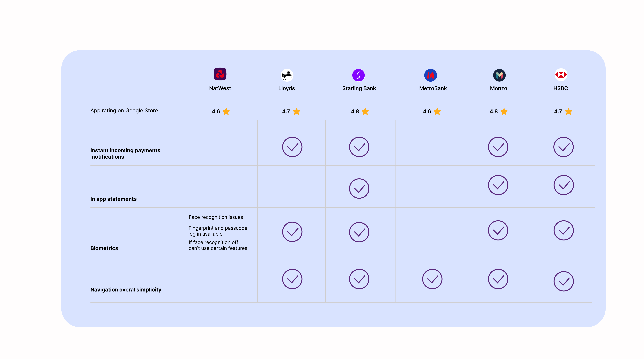Click HSBC biometrics checkmark
Image resolution: width=644 pixels, height=359 pixels.
564,230
